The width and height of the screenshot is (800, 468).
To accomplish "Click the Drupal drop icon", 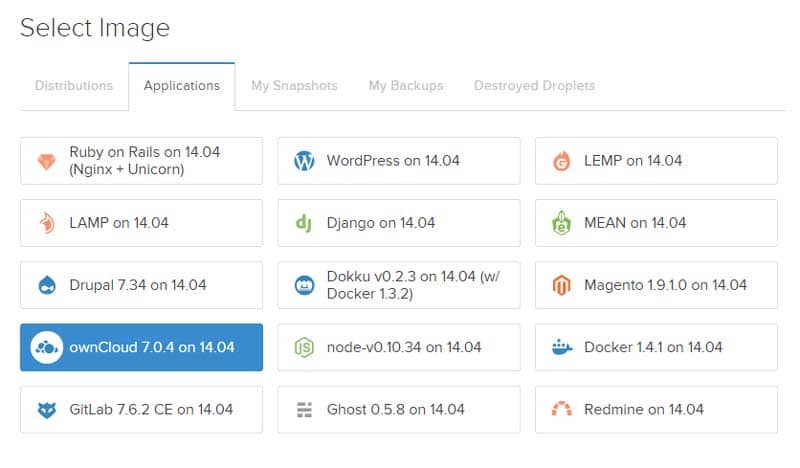I will click(47, 285).
